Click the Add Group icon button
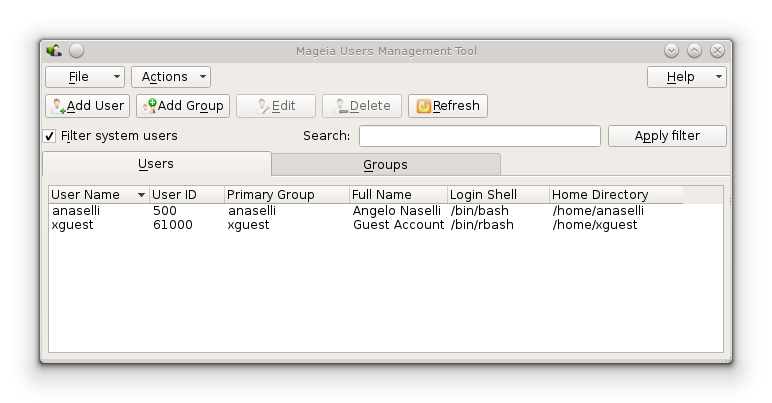The image size is (772, 403). point(183,106)
